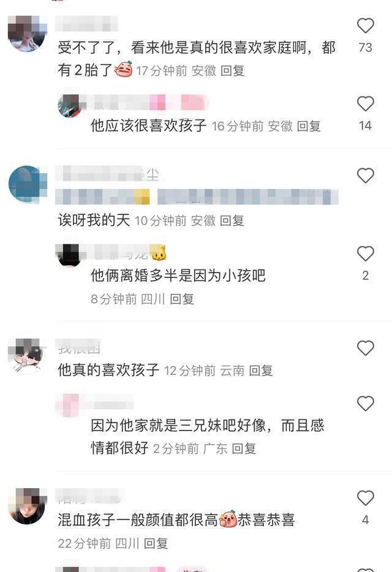392x572 pixels.
Task: Like the reply about '三兄妹'
Action: click(365, 404)
